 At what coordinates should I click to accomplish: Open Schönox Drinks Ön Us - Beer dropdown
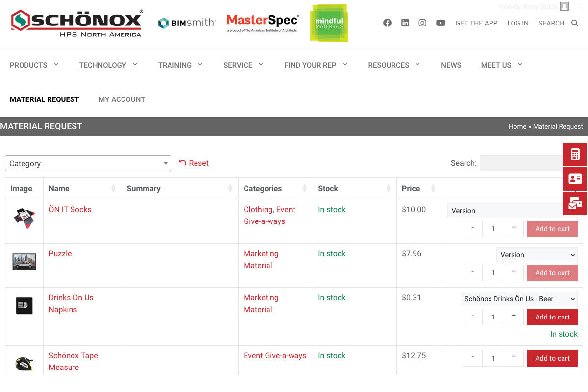(519, 299)
